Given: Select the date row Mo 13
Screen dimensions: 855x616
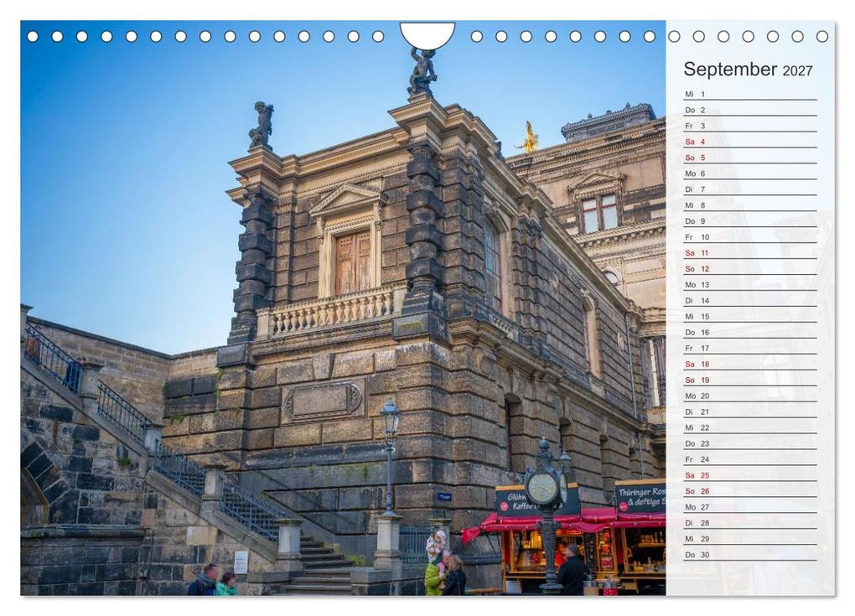Looking at the screenshot, I should (749, 285).
